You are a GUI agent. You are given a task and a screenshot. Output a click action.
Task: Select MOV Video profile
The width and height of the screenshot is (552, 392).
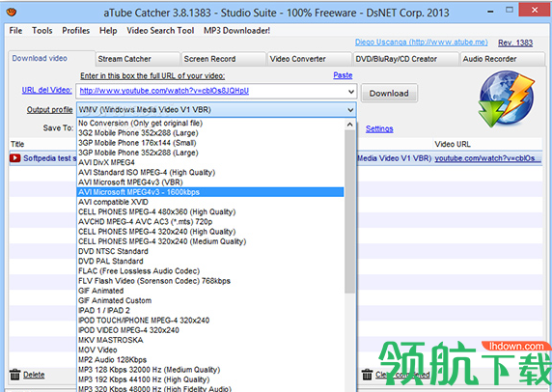(x=210, y=350)
